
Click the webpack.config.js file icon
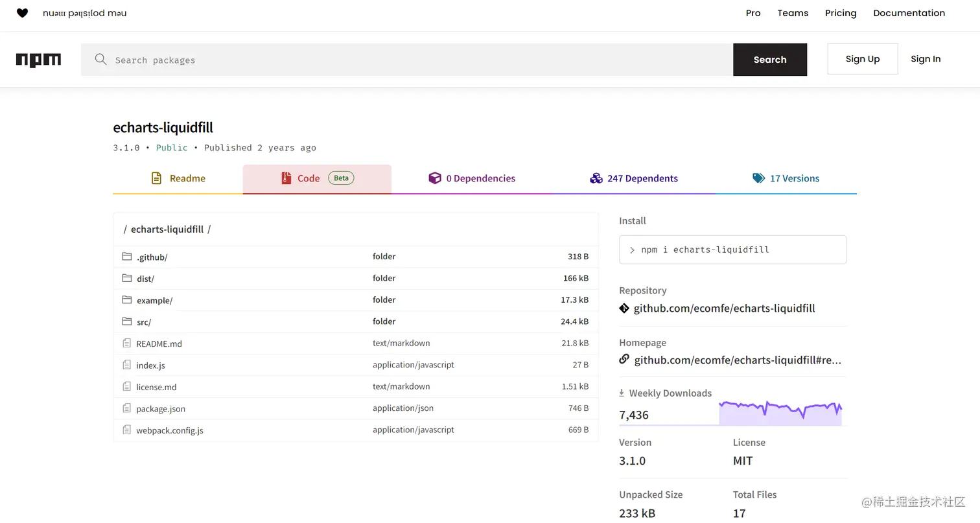[127, 430]
